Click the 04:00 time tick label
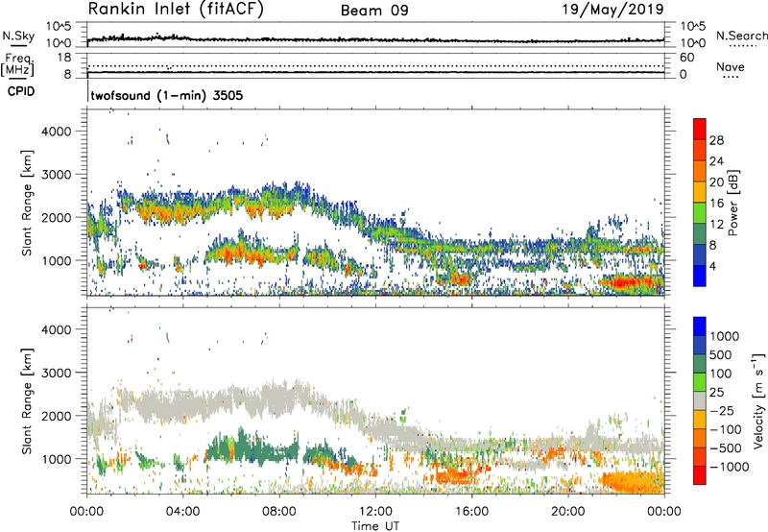 pyautogui.click(x=182, y=512)
